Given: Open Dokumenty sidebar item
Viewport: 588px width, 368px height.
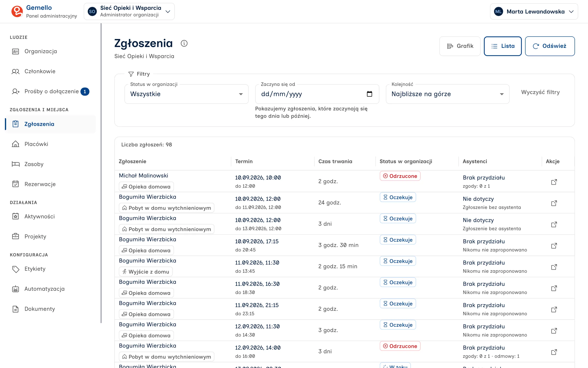Looking at the screenshot, I should pos(50,309).
